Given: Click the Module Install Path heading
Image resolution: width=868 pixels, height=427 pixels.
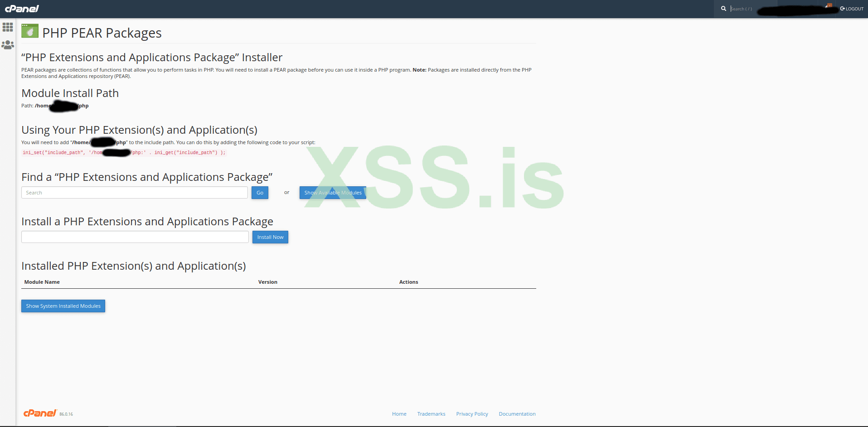Looking at the screenshot, I should click(x=70, y=93).
